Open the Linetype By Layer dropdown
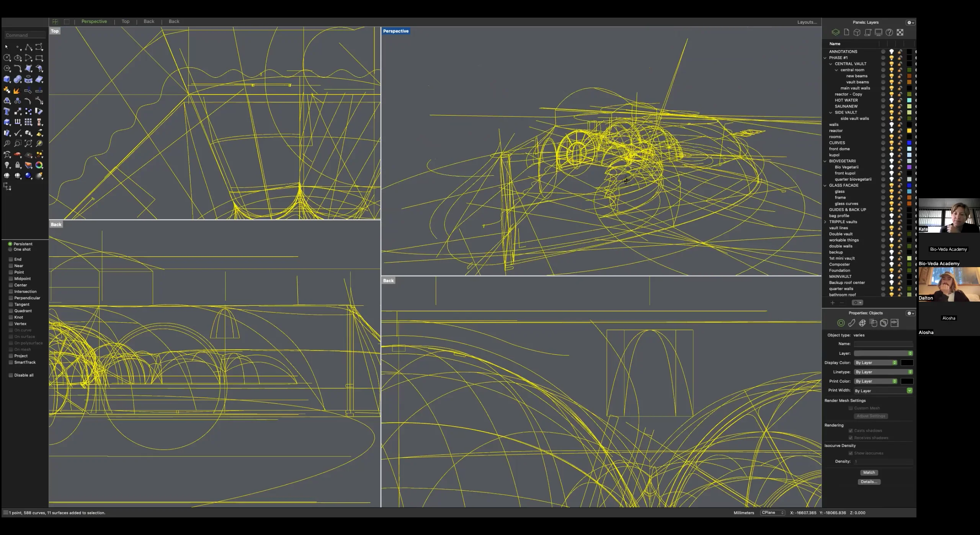980x535 pixels. pos(884,372)
